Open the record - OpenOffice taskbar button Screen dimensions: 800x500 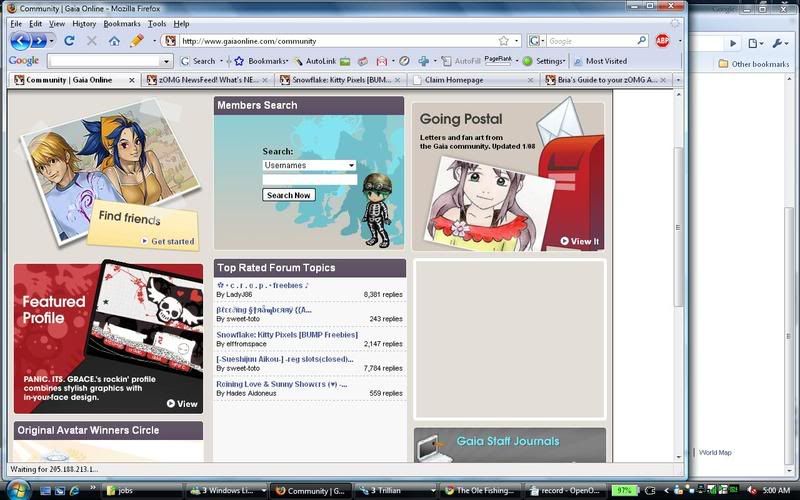(x=565, y=491)
